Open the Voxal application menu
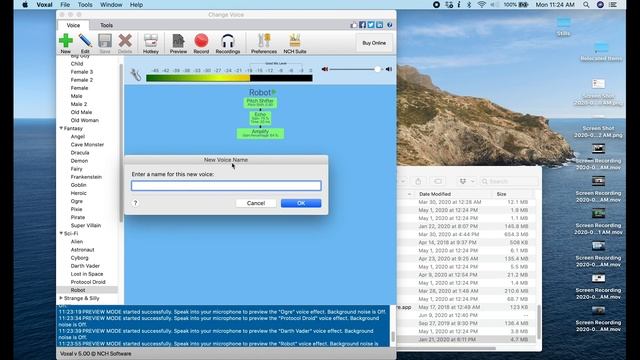This screenshot has height=360, width=640. click(x=44, y=5)
